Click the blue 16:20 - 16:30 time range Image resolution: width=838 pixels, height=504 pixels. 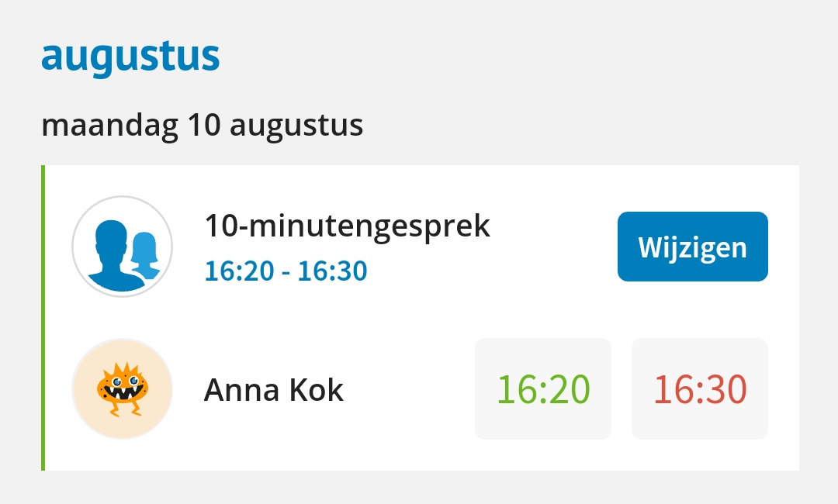(x=286, y=271)
